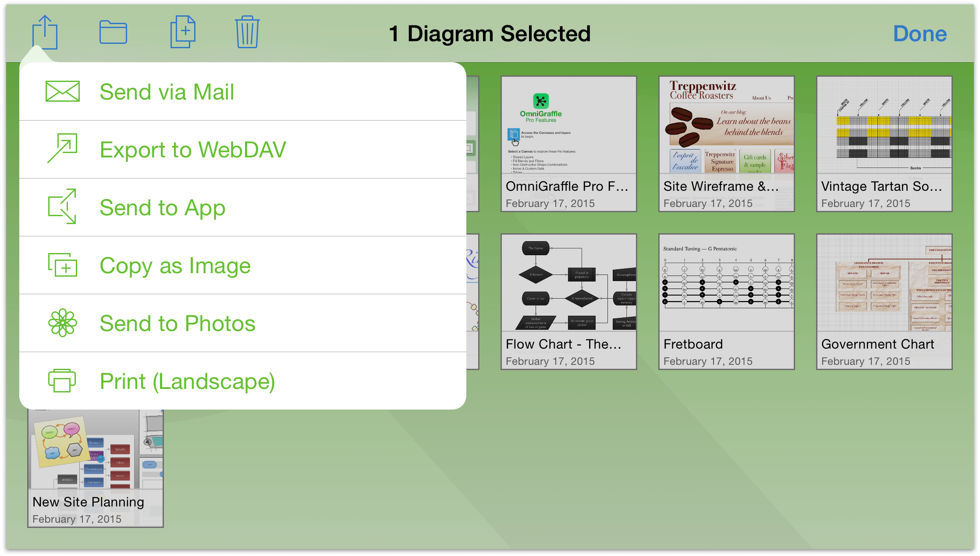This screenshot has height=556, width=980.
Task: Tap the 1 Diagram Selected title
Action: 490,34
